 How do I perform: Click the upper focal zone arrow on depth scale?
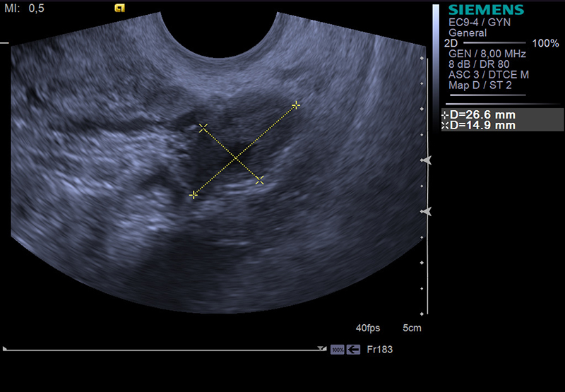pos(427,160)
